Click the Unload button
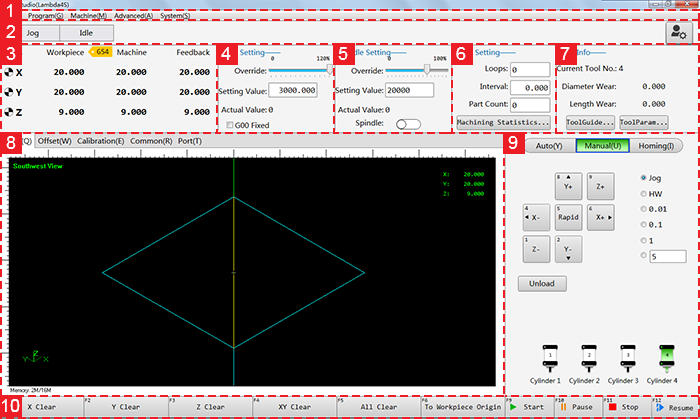700x419 pixels. tap(542, 284)
